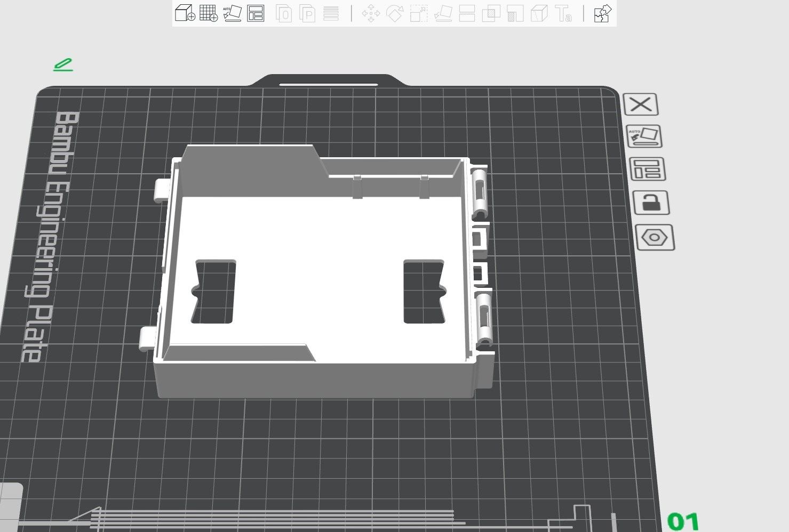Image resolution: width=789 pixels, height=532 pixels.
Task: Open the Text shape tool
Action: (x=563, y=13)
